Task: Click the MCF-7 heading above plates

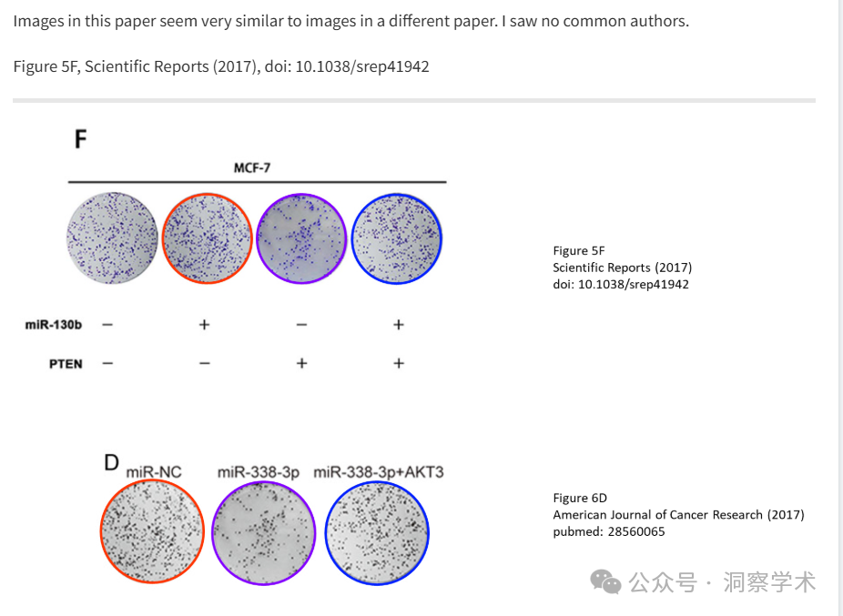Action: tap(252, 168)
